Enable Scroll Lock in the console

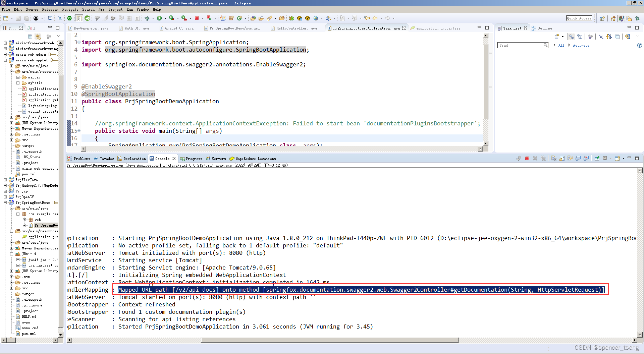562,158
